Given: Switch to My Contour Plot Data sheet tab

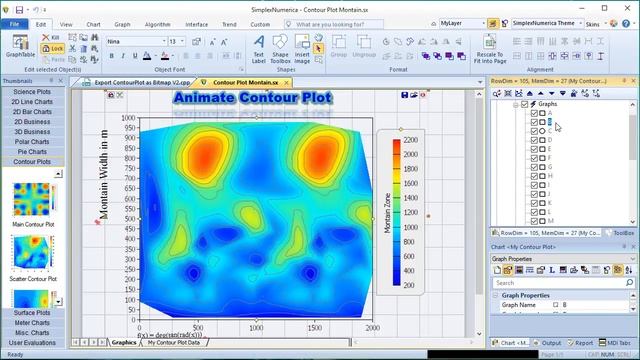Looking at the screenshot, I should tap(174, 342).
